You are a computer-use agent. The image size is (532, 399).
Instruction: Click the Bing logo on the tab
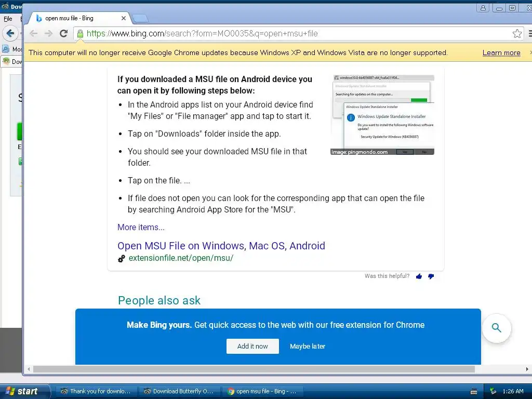pyautogui.click(x=38, y=18)
